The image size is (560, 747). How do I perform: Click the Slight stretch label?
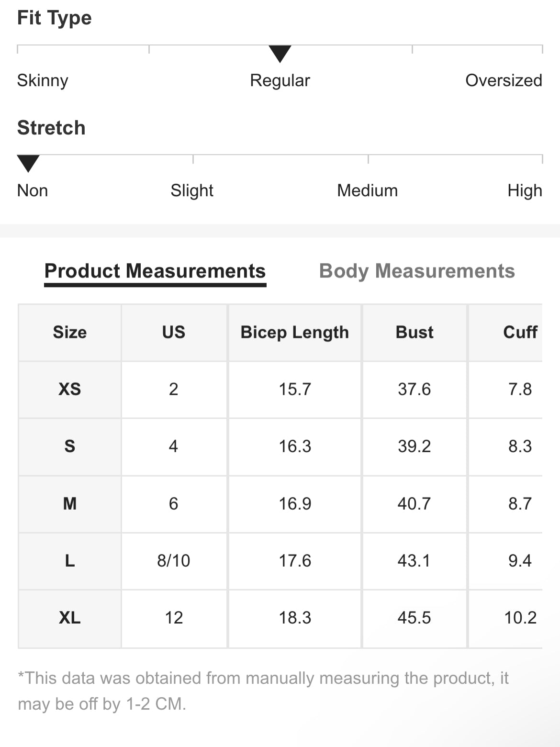[192, 190]
